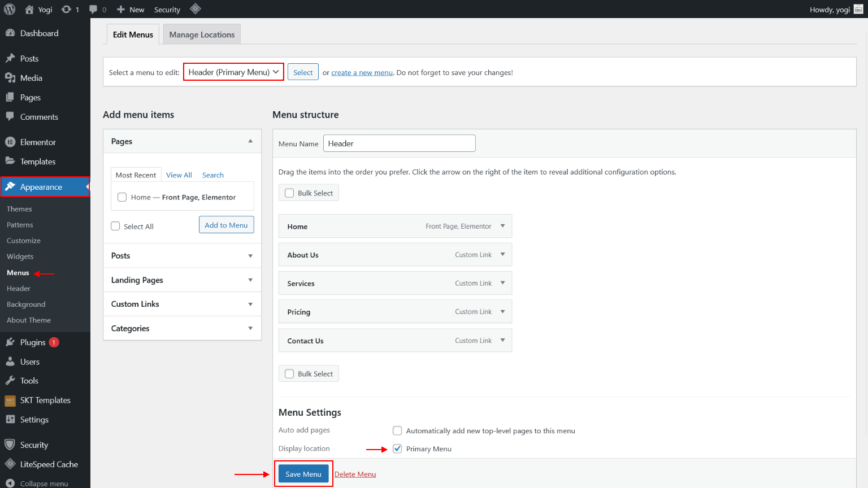Expand the Services menu item arrow
The width and height of the screenshot is (868, 488).
502,283
